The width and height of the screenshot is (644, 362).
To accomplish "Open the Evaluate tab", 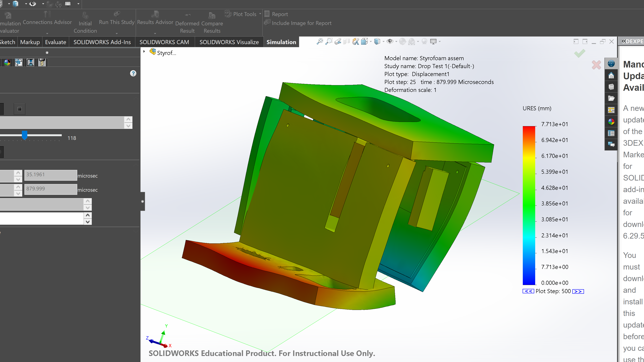I will pos(56,42).
